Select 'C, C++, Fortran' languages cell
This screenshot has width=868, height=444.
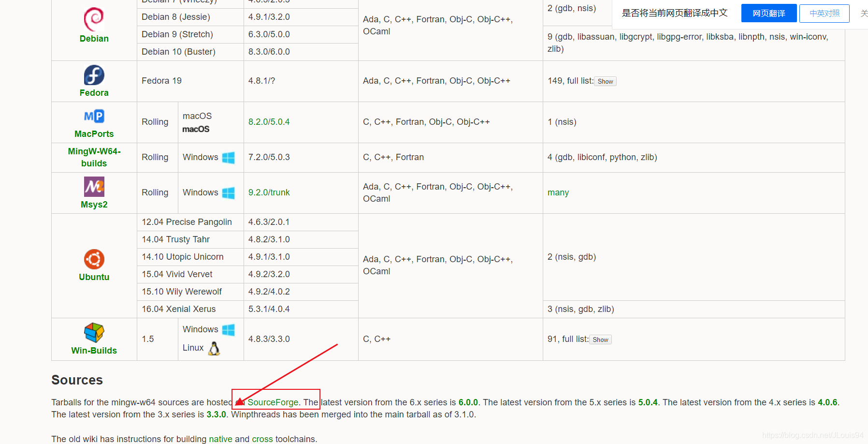pyautogui.click(x=450, y=158)
